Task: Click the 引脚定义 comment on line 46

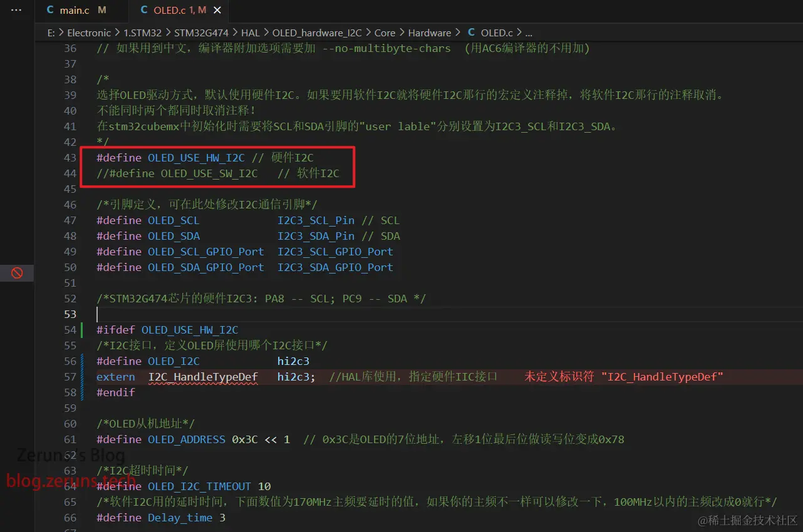Action: click(207, 205)
